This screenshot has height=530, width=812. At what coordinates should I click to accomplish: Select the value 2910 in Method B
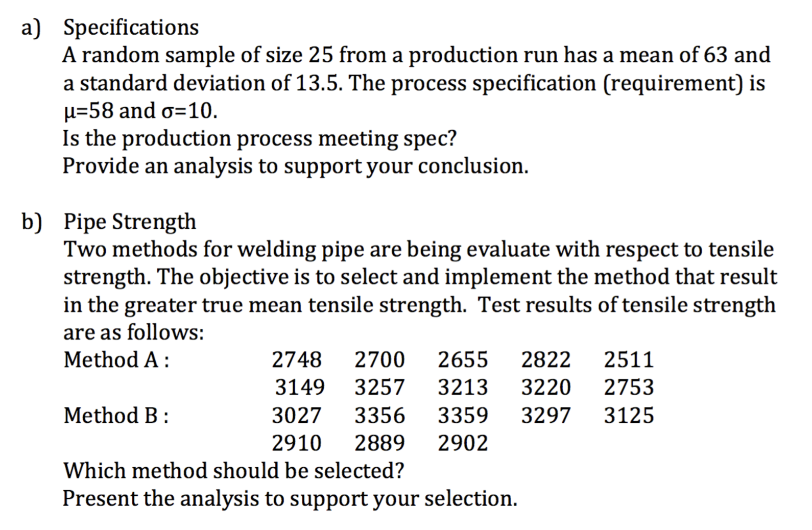coord(297,443)
